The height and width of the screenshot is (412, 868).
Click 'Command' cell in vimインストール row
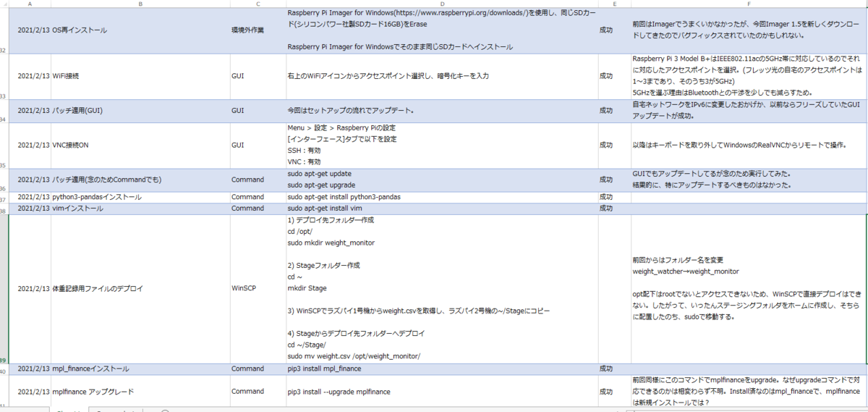(258, 209)
